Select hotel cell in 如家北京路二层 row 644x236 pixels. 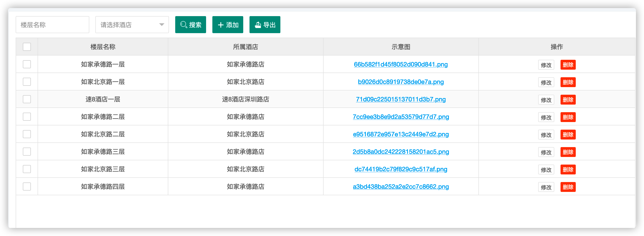click(x=245, y=134)
